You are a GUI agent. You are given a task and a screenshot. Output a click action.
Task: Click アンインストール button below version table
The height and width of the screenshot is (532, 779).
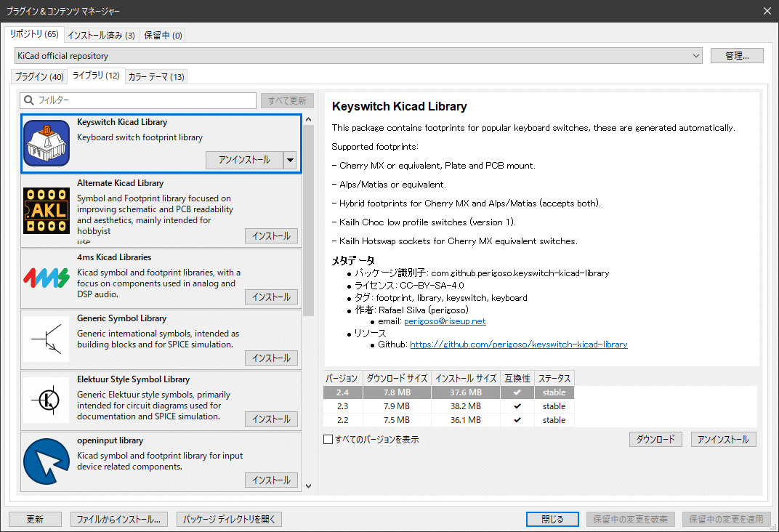tap(723, 440)
